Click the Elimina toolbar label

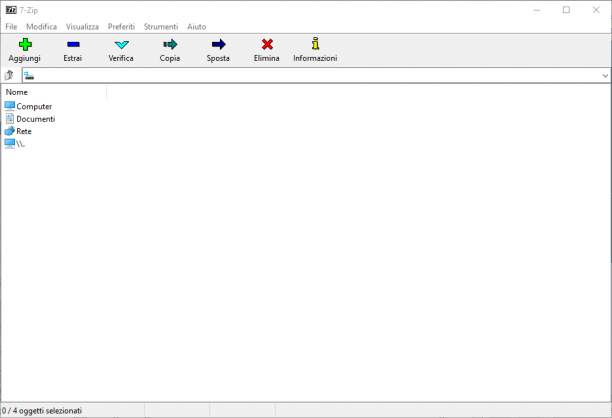pyautogui.click(x=267, y=58)
